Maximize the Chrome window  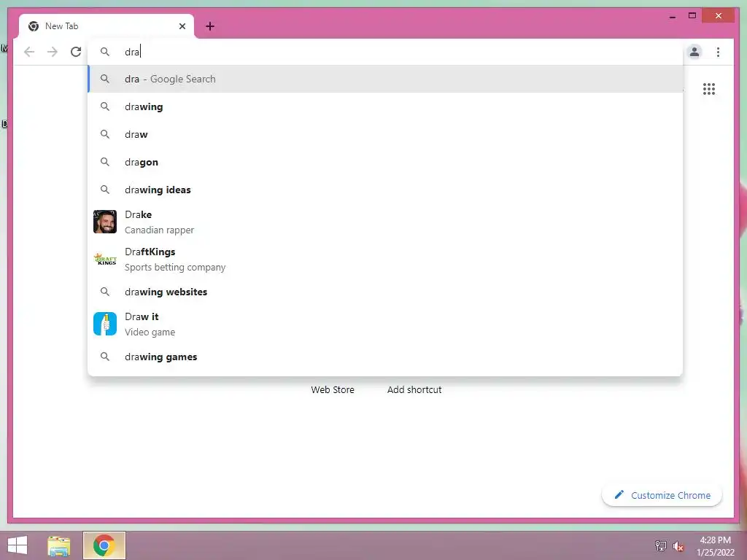[692, 16]
